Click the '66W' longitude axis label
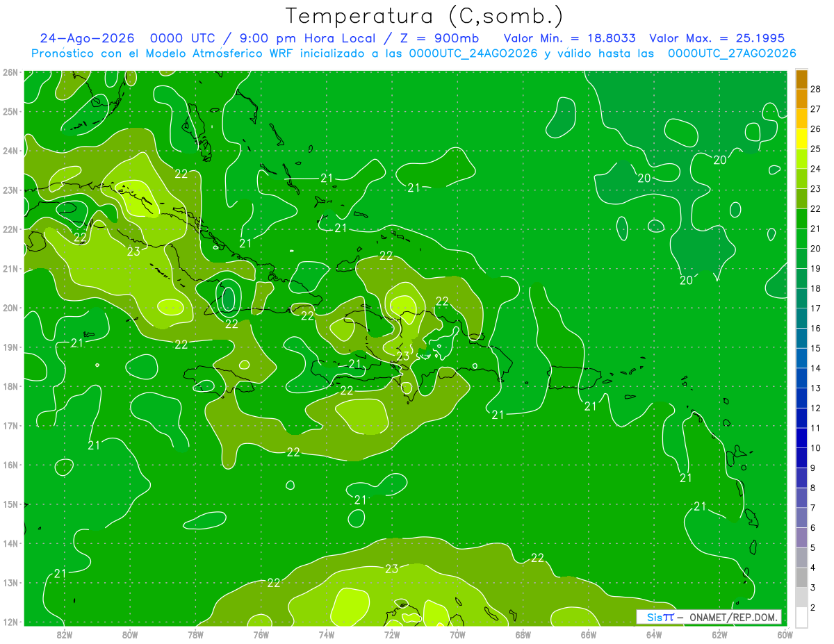 588,634
